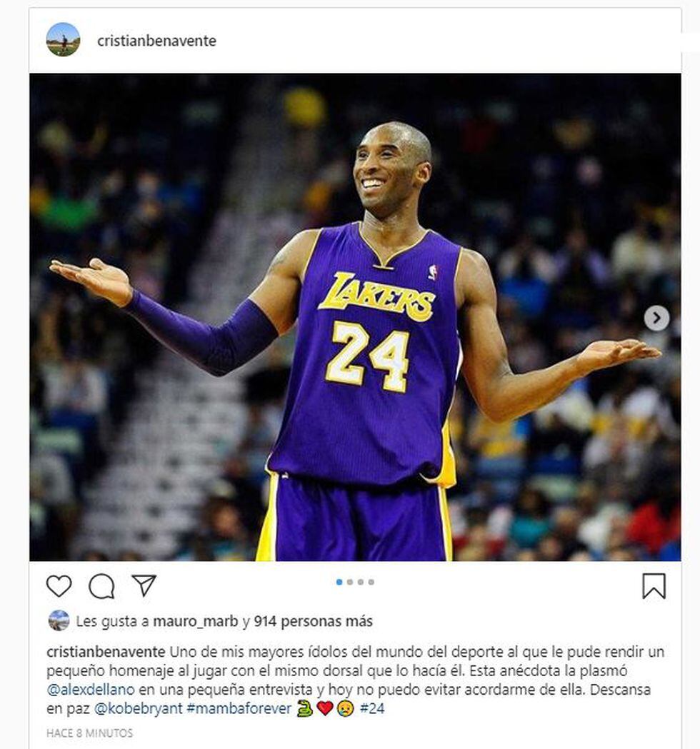Open #24 hashtag
This screenshot has height=749, width=700.
point(371,708)
